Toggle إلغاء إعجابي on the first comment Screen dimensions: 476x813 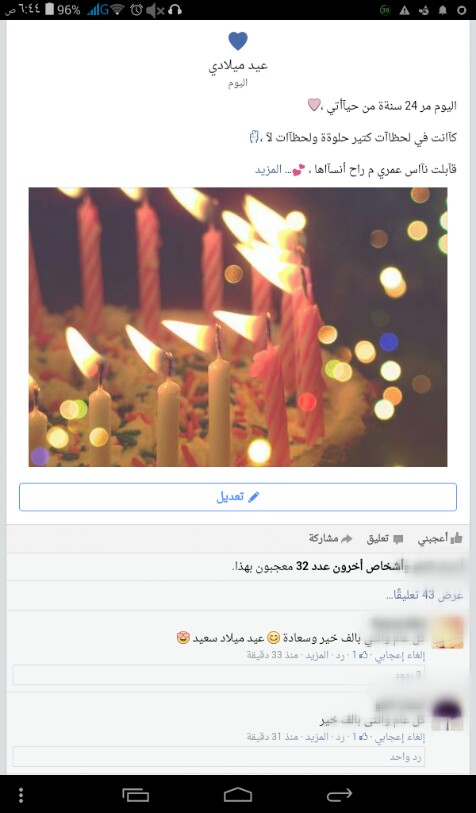coord(403,655)
